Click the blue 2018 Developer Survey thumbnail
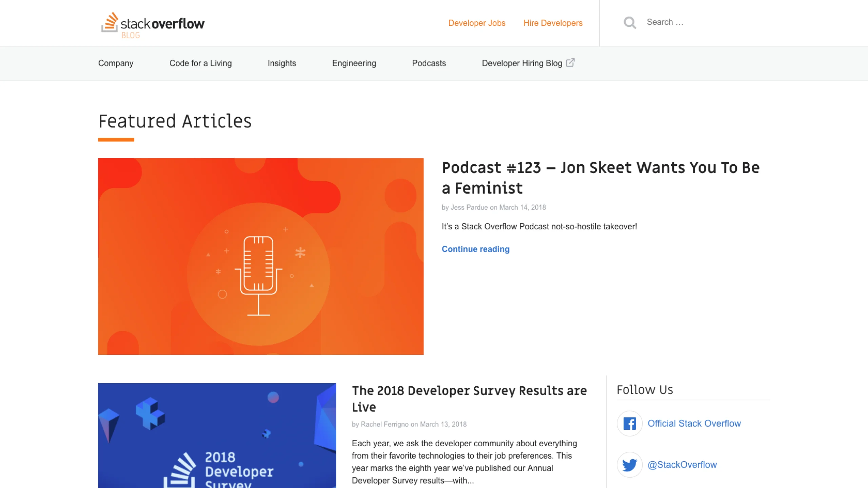This screenshot has height=488, width=868. coord(217,435)
